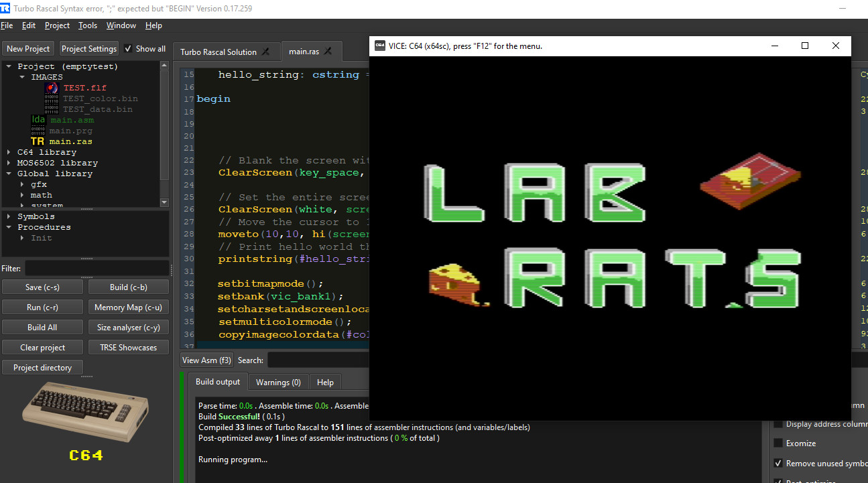Open the Warnings (0) tab
Screen dimensions: 868x483
[278, 382]
